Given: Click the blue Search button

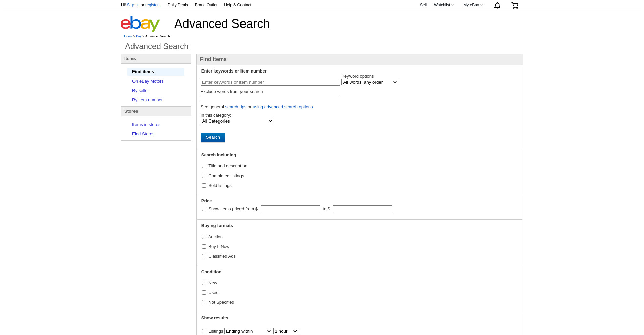Looking at the screenshot, I should [213, 137].
